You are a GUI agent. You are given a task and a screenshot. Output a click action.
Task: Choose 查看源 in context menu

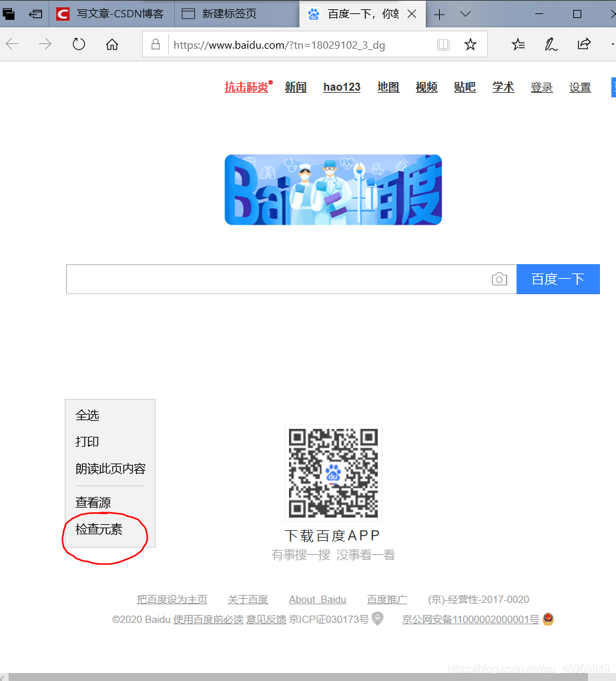click(110, 502)
